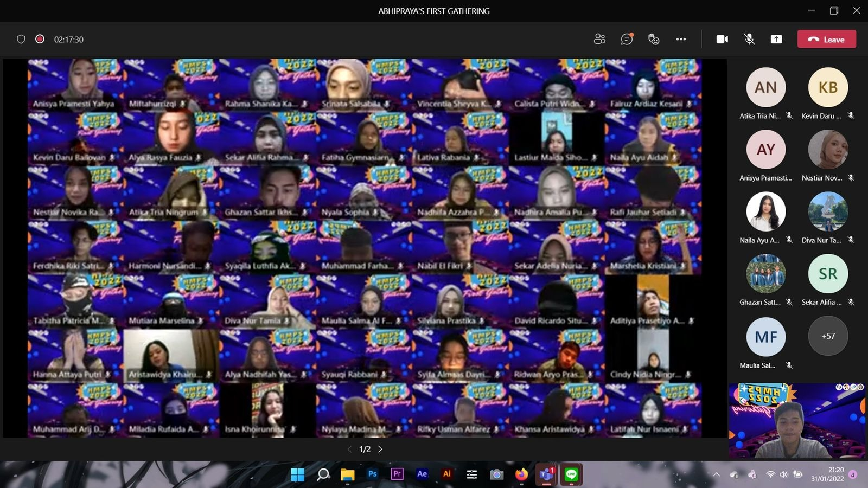
Task: Open the reactions menu
Action: tap(654, 39)
